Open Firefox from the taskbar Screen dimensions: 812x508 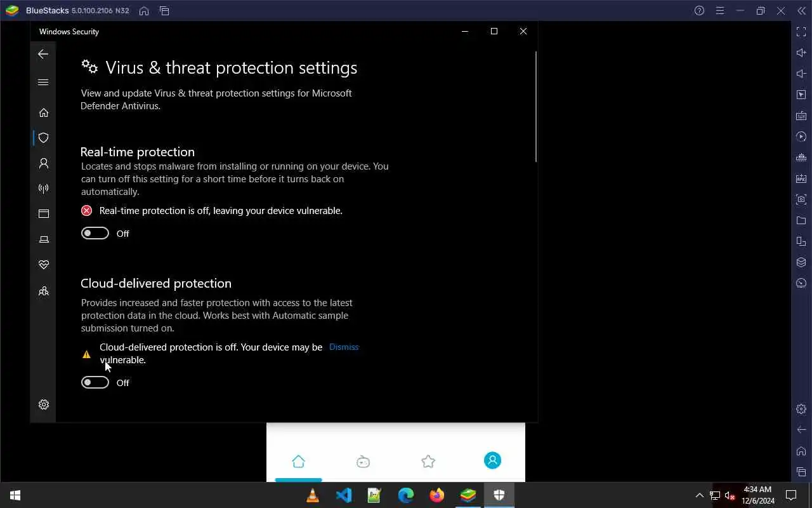pyautogui.click(x=436, y=495)
